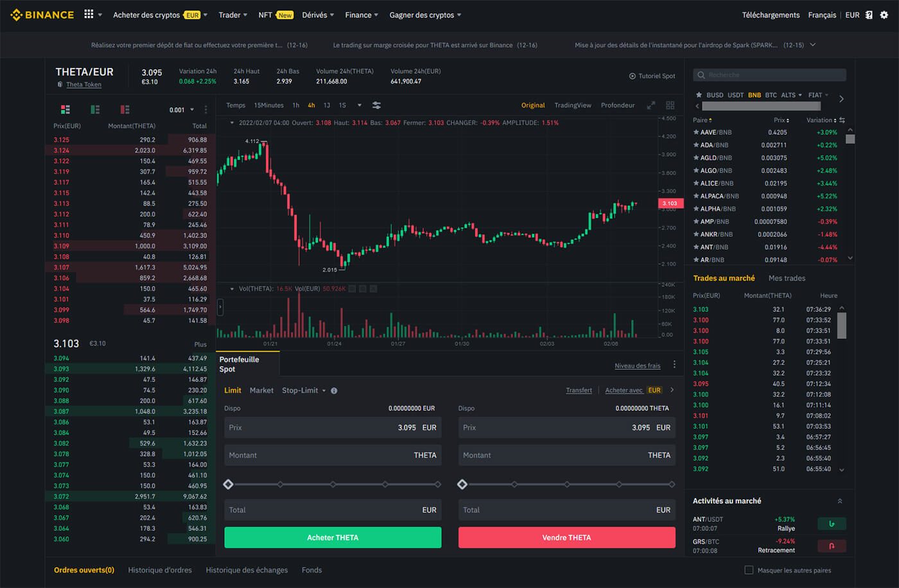
Task: Open Niveau des frais link
Action: (638, 366)
